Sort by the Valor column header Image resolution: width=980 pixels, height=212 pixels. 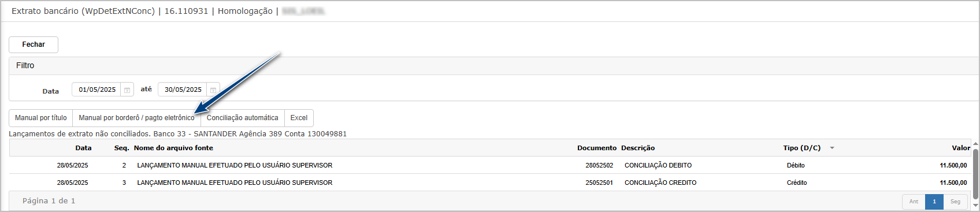(x=961, y=148)
